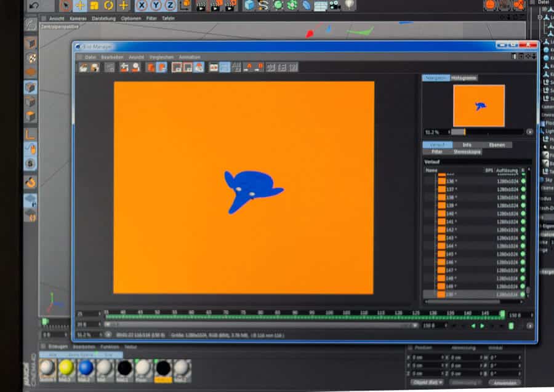Select frame 140 in the Verlauf list
Image resolution: width=554 pixels, height=392 pixels.
coord(475,214)
